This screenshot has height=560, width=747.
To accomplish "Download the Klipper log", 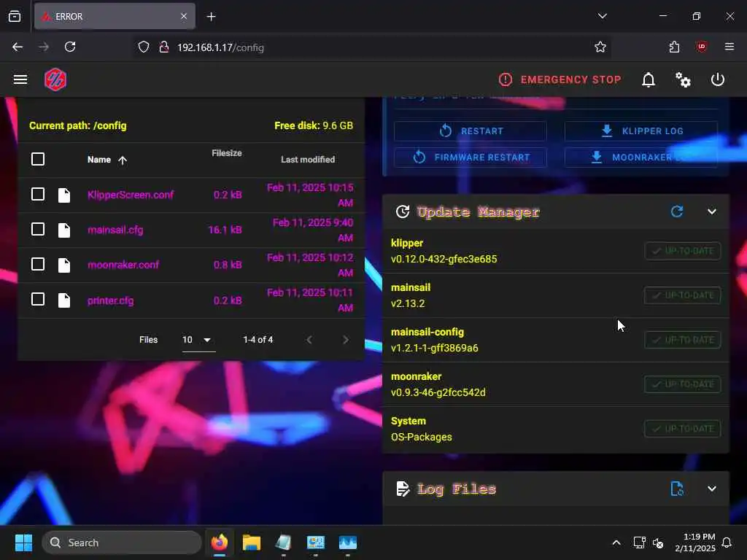I will click(641, 131).
